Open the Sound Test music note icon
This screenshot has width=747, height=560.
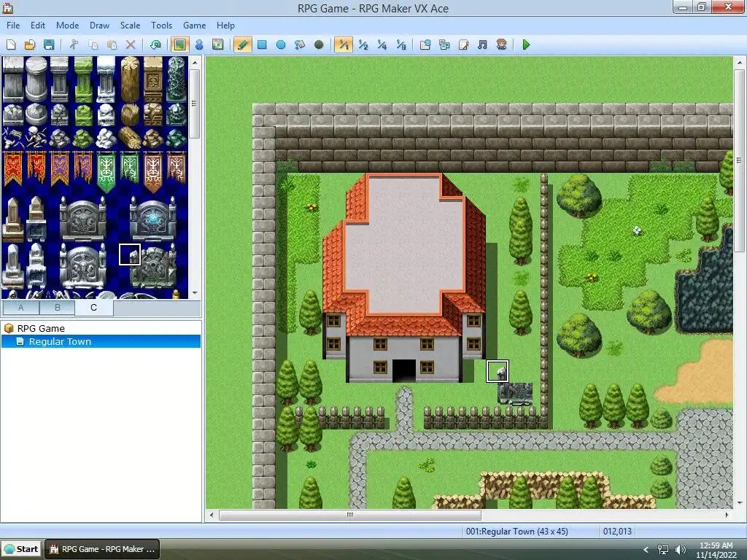click(483, 44)
